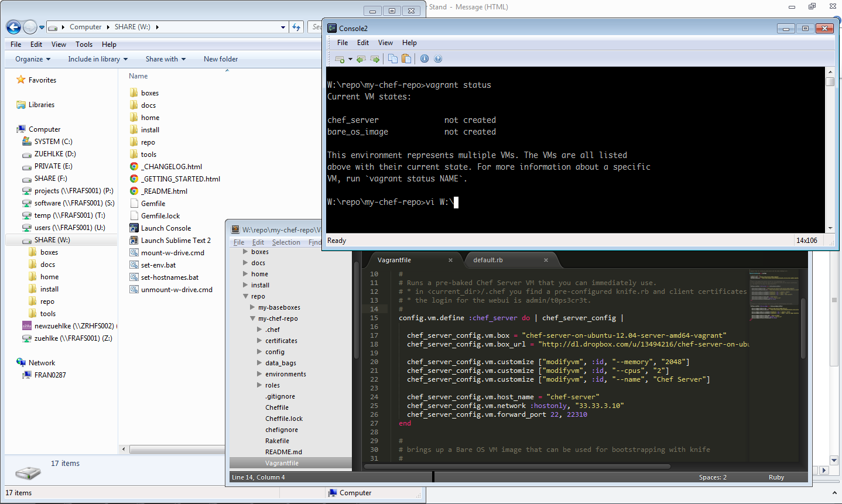Click the New folder button in Explorer
The height and width of the screenshot is (504, 842).
[221, 59]
